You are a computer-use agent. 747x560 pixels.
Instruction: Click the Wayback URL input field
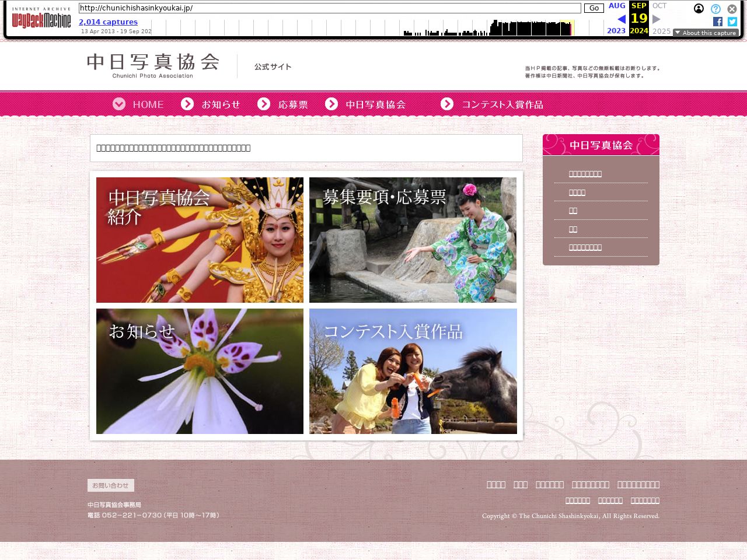point(330,8)
